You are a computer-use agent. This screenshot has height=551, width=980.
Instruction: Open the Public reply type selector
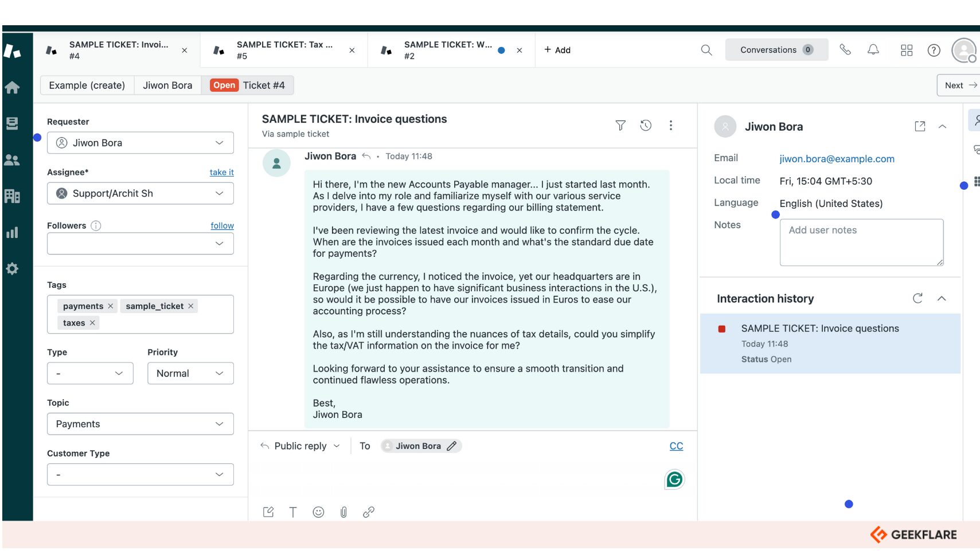tap(300, 446)
